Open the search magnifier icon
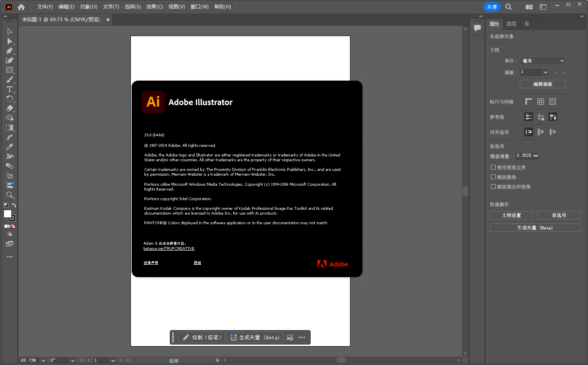This screenshot has width=588, height=365. pos(509,7)
